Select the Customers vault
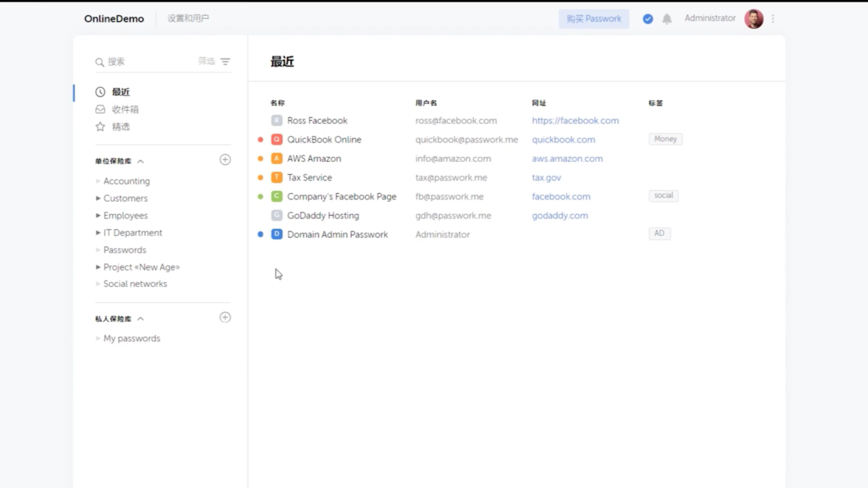The image size is (868, 488). click(x=125, y=198)
